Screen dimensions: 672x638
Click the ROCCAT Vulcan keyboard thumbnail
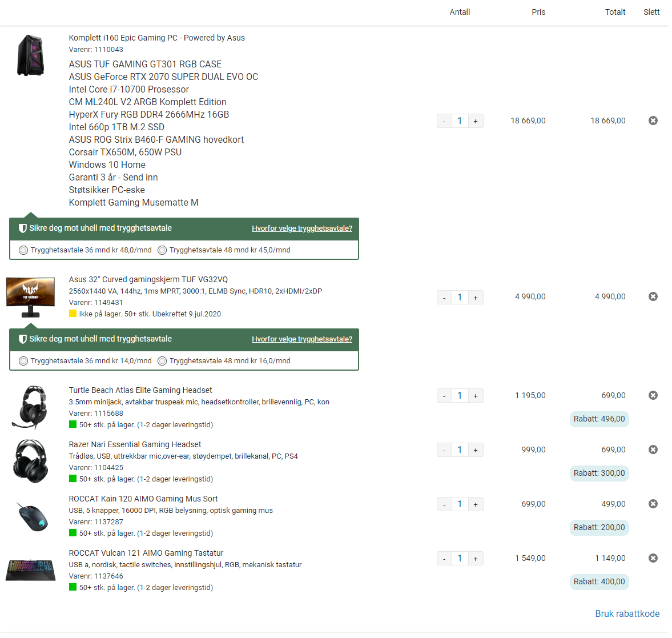click(x=30, y=570)
